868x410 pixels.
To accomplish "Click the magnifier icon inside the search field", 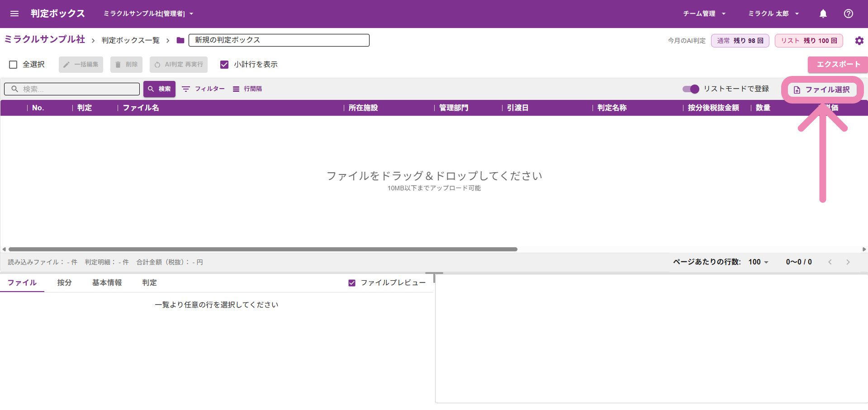I will [15, 89].
